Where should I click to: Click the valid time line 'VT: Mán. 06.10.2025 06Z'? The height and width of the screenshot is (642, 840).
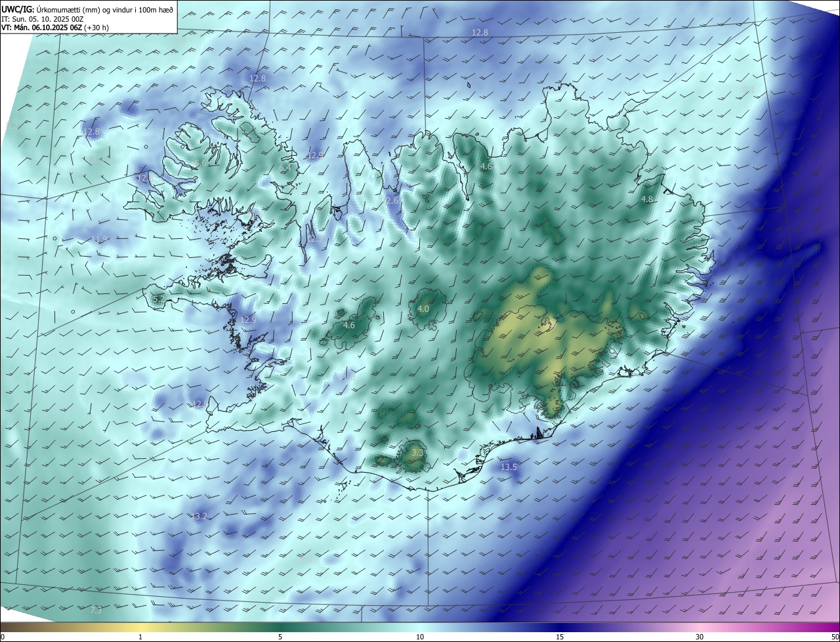(x=41, y=27)
